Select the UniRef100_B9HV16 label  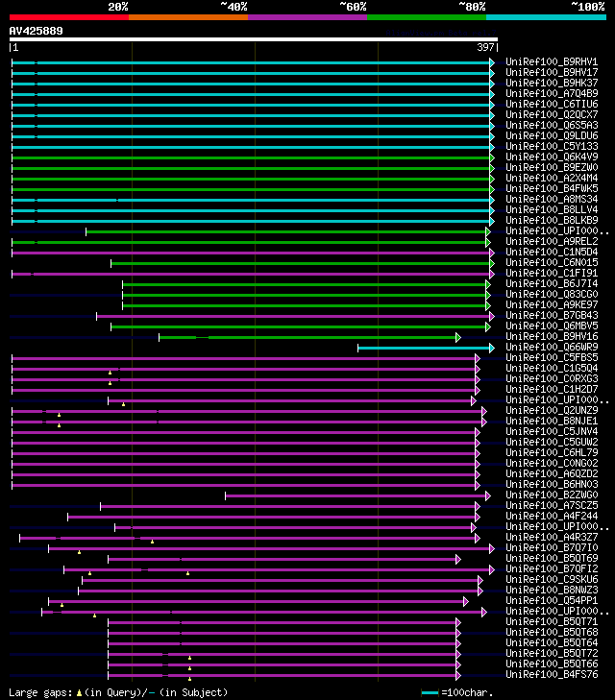pos(552,337)
